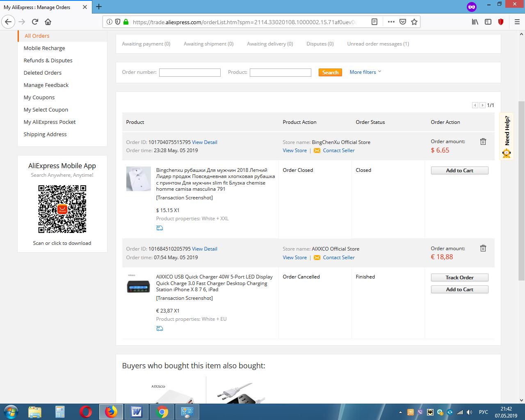Click the AliExpress app QR code

point(62,209)
